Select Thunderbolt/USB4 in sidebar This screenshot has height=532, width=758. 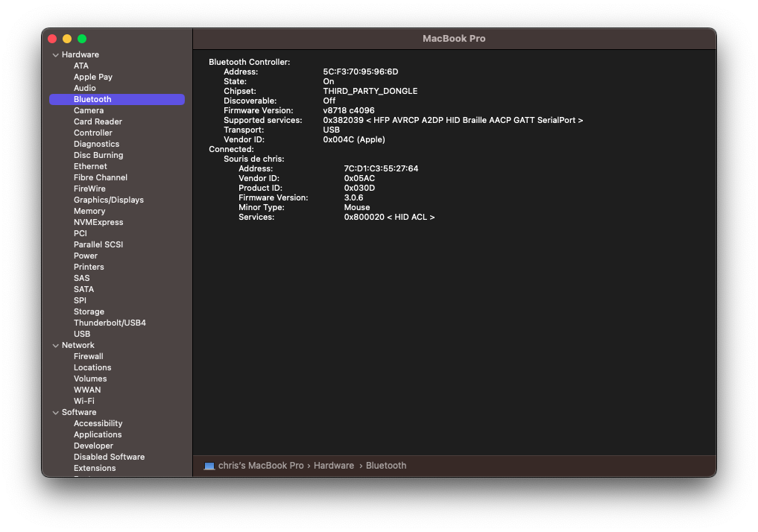tap(110, 323)
